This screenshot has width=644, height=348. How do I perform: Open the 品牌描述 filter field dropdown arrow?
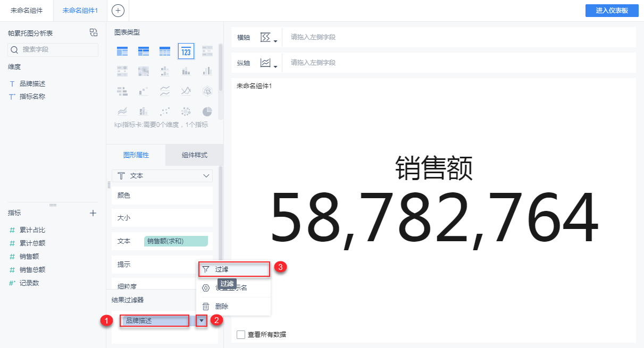pos(201,321)
